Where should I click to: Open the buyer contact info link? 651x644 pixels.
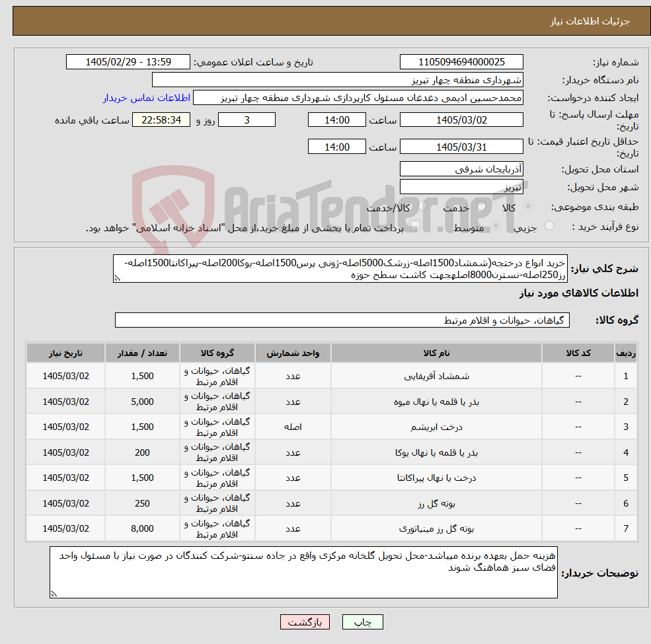(x=147, y=98)
